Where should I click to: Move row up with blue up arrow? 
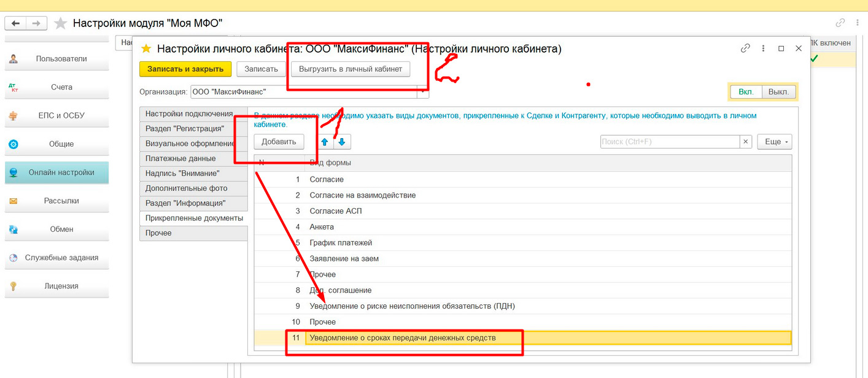coord(325,142)
